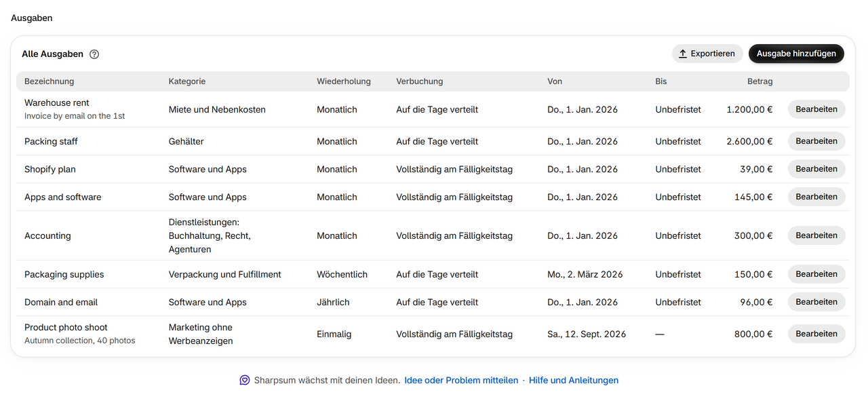This screenshot has height=403, width=868.
Task: Click the Wöchentlich repeat value
Action: pyautogui.click(x=342, y=275)
